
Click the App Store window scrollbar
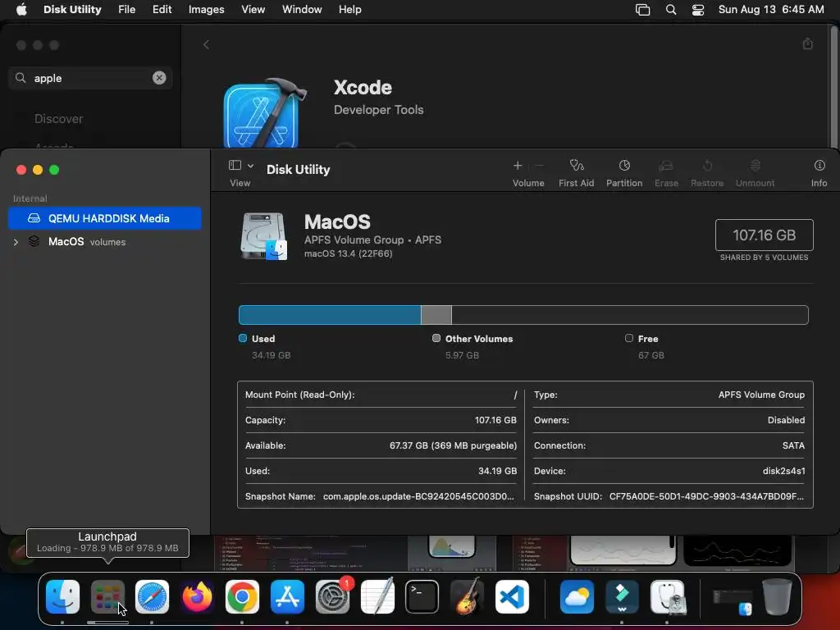click(833, 87)
